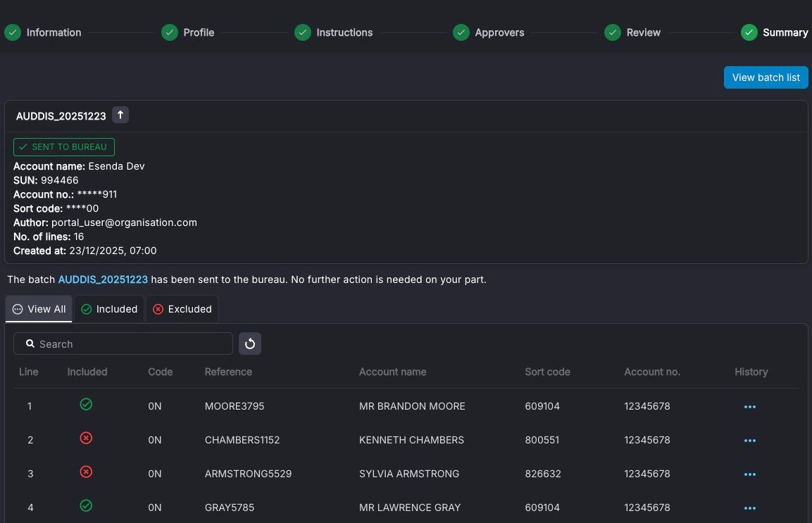Click the Approvers step checkmark icon
Screen dimensions: 812x523
(x=461, y=32)
